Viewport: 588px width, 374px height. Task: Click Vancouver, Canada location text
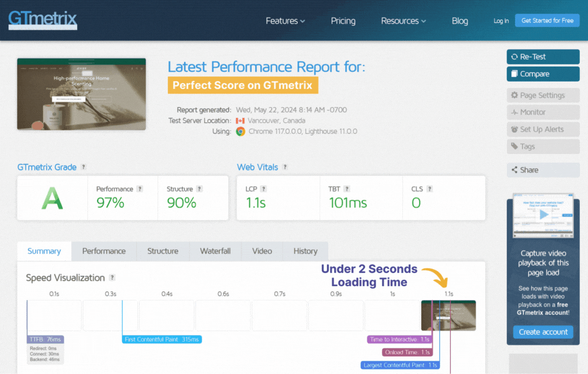276,121
